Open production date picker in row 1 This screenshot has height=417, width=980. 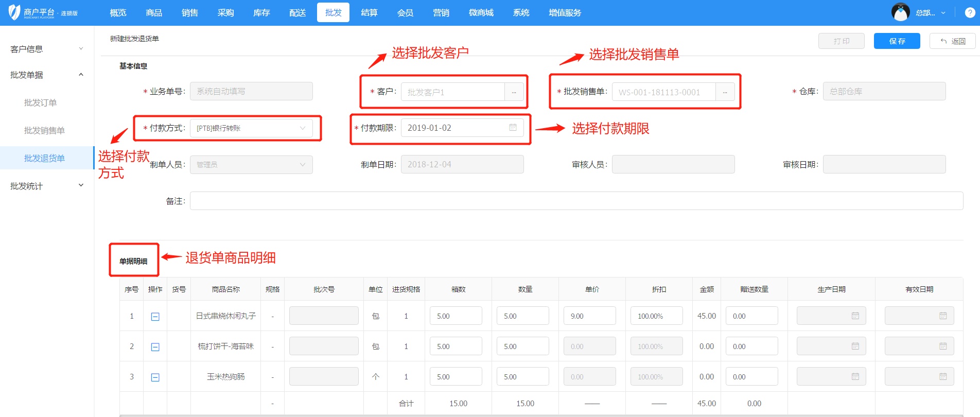[855, 316]
